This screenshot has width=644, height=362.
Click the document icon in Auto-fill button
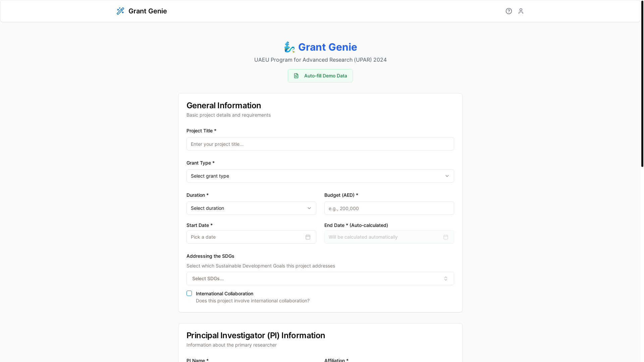point(296,76)
